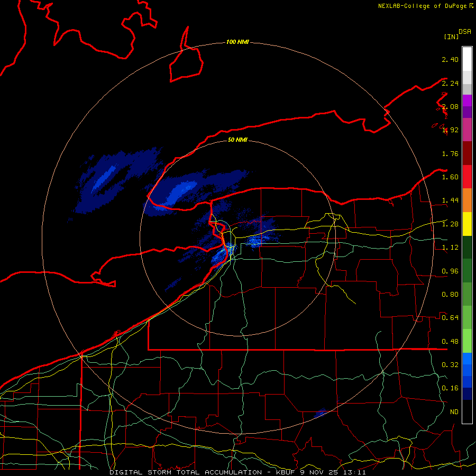This screenshot has height=476, width=476.
Task: Pick the white swatch atop the legend
Action: pyautogui.click(x=467, y=59)
